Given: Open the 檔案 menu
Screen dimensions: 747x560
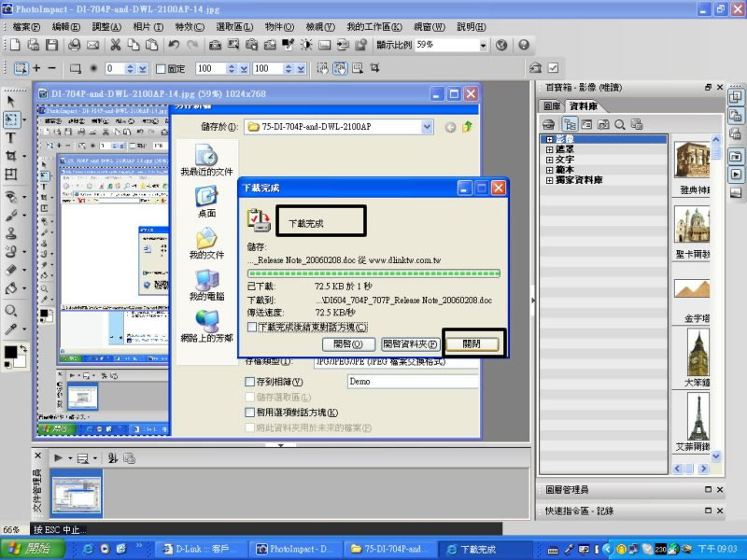Looking at the screenshot, I should click(26, 27).
